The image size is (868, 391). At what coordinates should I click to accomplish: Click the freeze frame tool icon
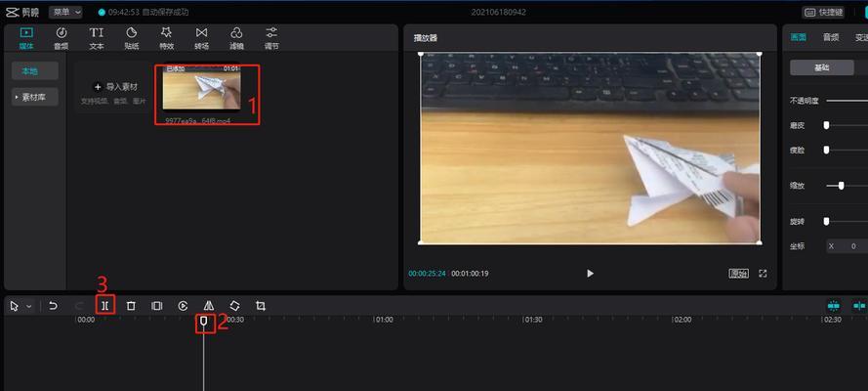pos(156,306)
